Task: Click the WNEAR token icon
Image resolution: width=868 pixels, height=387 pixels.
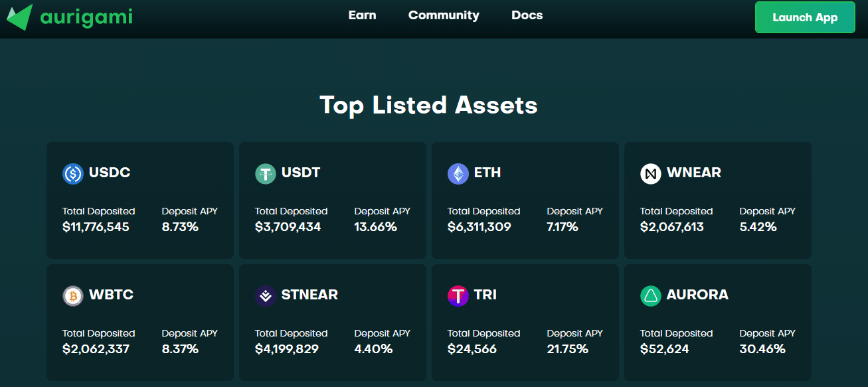Action: point(650,174)
